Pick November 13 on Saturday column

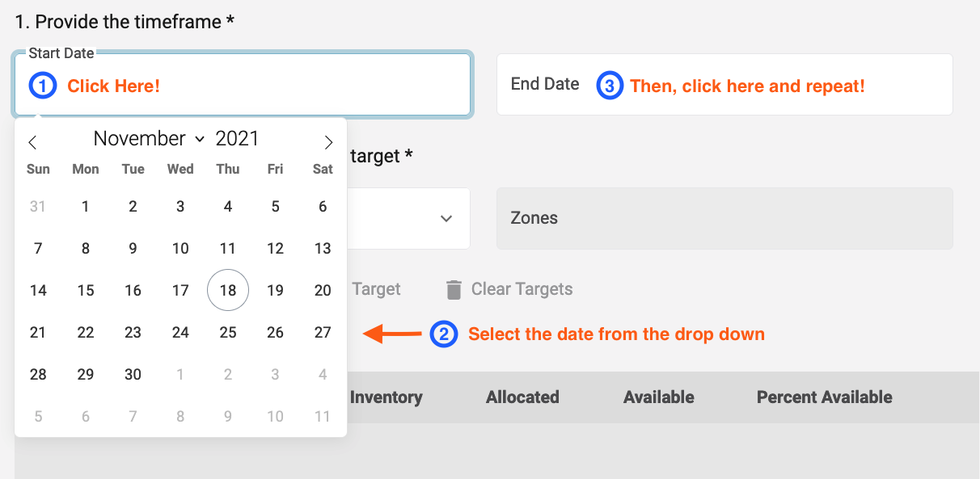pyautogui.click(x=323, y=249)
